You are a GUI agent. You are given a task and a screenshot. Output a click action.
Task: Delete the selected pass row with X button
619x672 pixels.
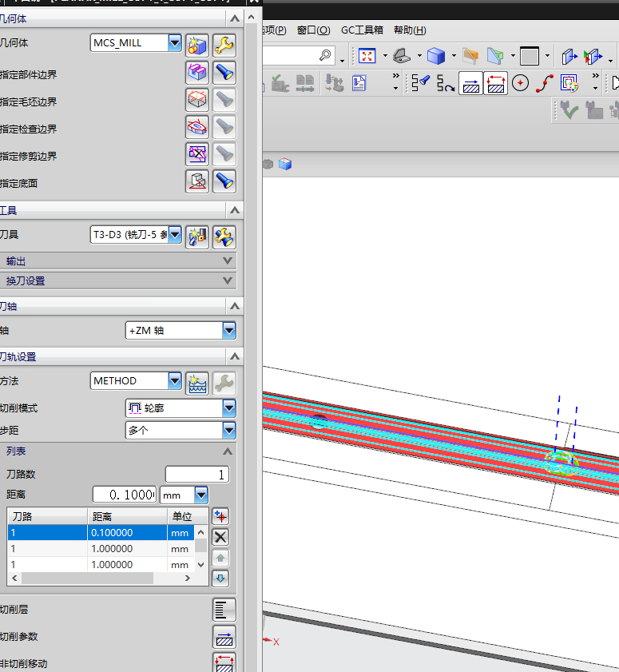[220, 537]
